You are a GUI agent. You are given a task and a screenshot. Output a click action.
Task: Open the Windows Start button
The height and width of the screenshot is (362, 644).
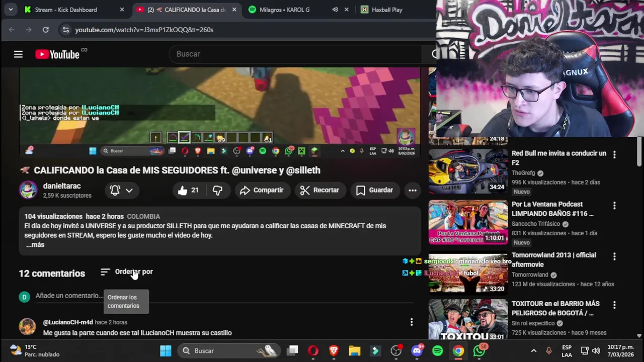(166, 351)
